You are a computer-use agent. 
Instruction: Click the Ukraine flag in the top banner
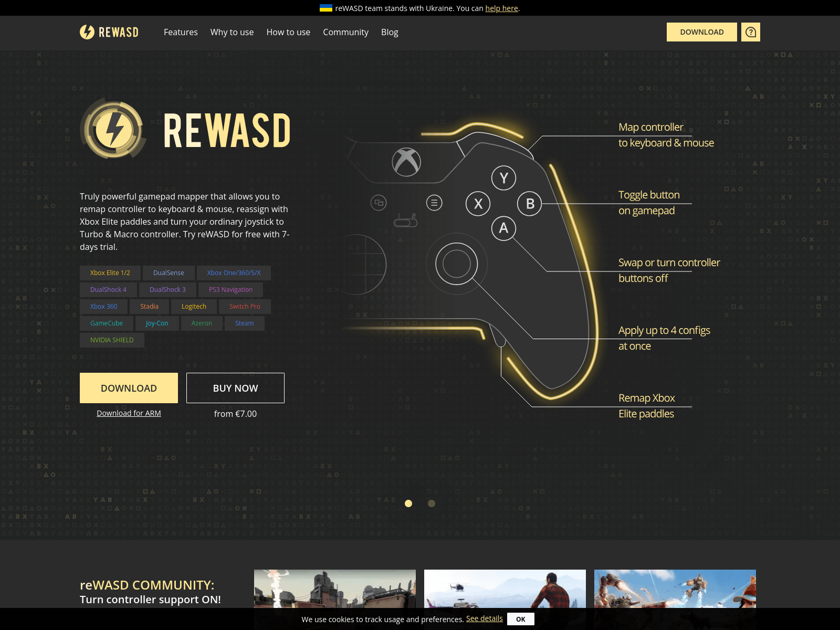tap(326, 8)
